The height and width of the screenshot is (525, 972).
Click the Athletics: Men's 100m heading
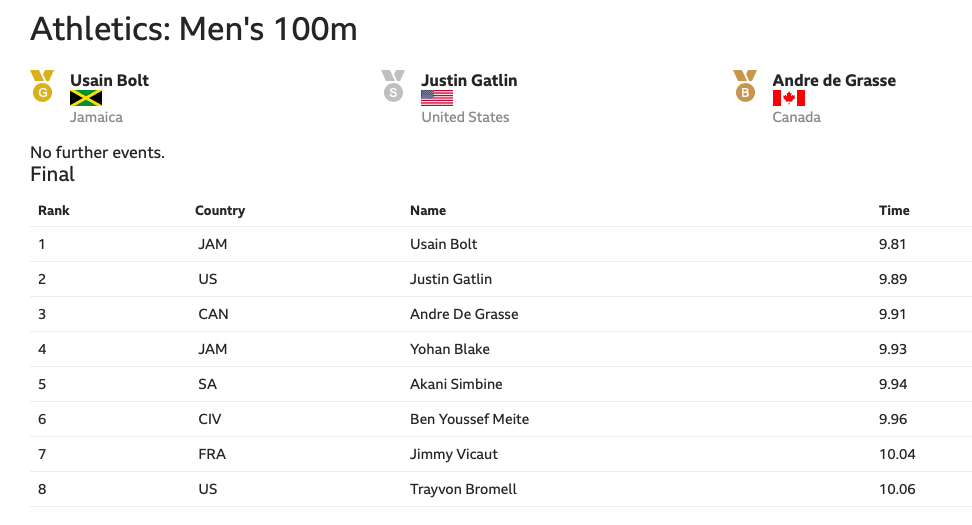[x=194, y=29]
